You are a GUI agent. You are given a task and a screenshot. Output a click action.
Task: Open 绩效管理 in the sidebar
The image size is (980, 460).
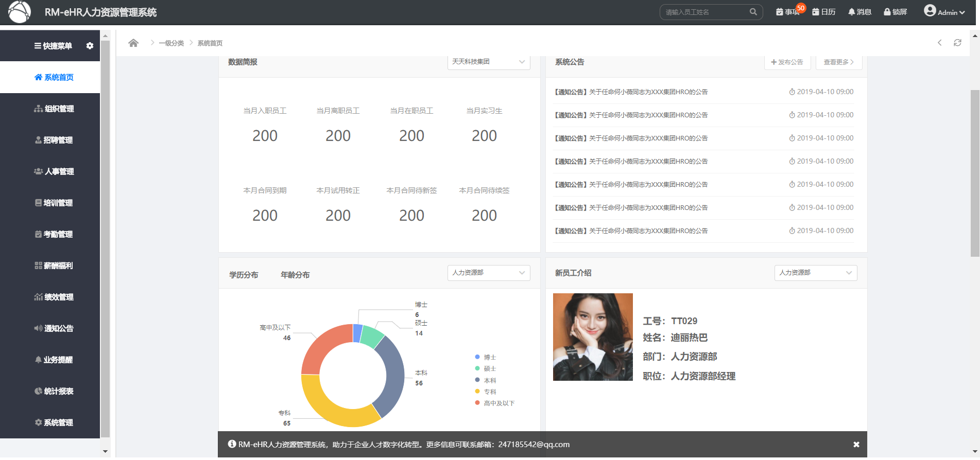click(x=50, y=297)
